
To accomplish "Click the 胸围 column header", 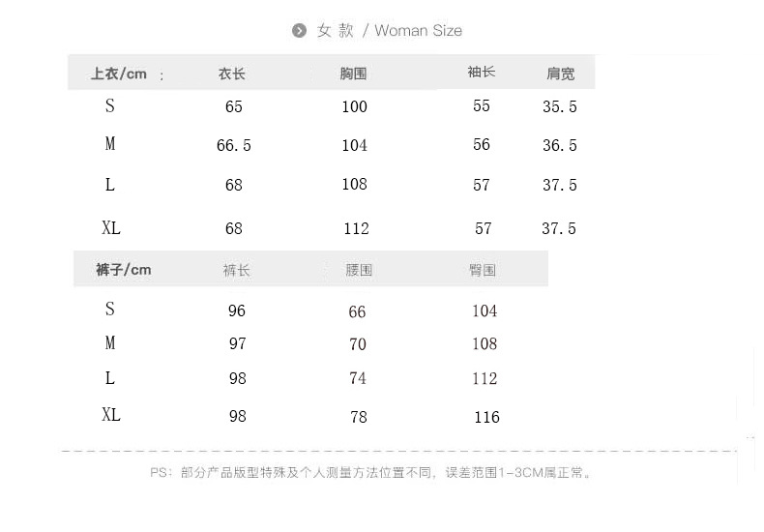I will coord(354,74).
